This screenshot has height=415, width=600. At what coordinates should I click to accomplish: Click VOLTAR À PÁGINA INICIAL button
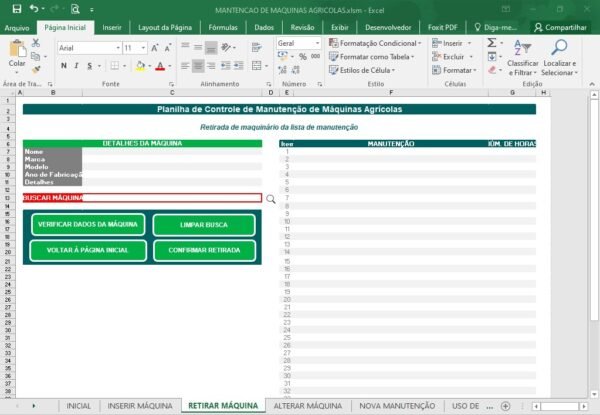point(88,251)
